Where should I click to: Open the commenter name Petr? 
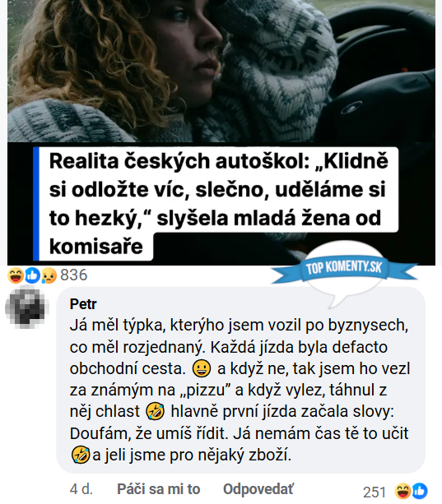(83, 304)
